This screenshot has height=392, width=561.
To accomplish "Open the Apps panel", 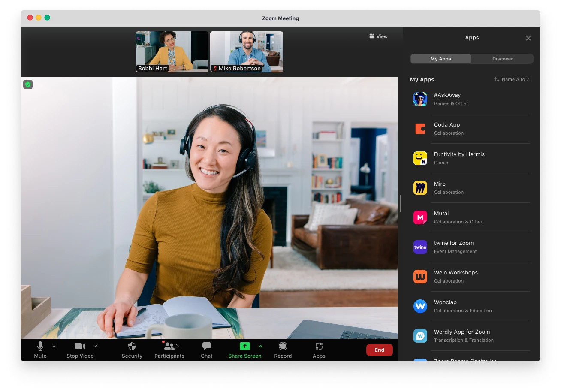I will [x=319, y=350].
